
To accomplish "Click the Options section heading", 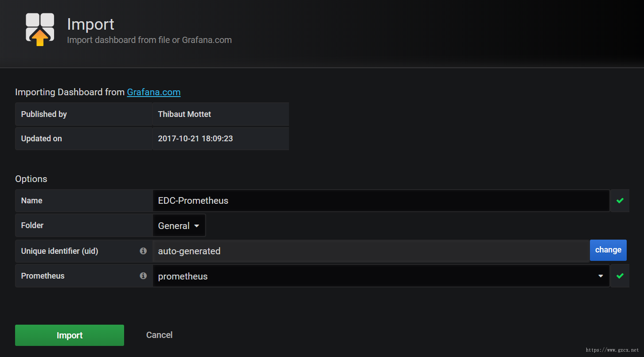I will [x=31, y=179].
